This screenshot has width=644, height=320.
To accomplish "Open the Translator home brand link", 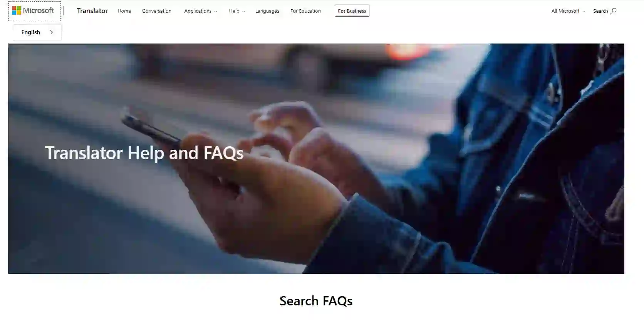I will [92, 11].
